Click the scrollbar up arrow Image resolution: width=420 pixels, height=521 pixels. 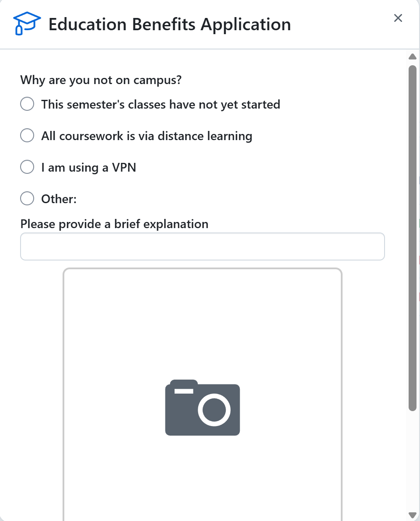point(412,56)
